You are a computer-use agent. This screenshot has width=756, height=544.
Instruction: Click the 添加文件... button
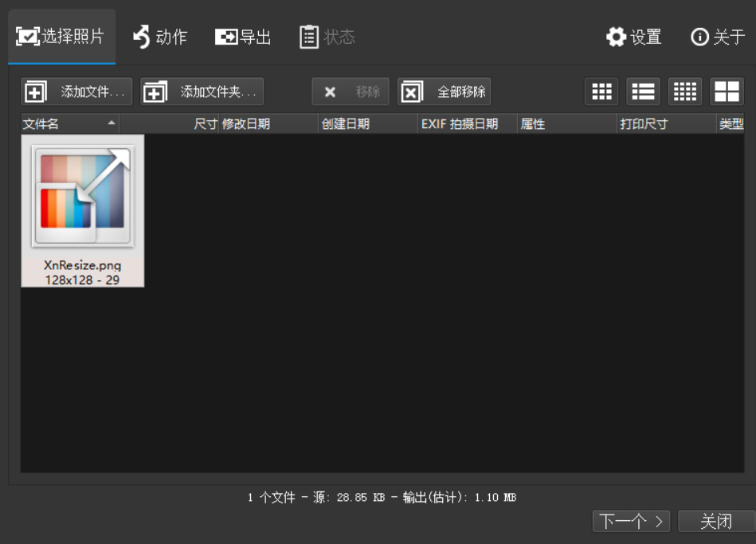[x=76, y=92]
